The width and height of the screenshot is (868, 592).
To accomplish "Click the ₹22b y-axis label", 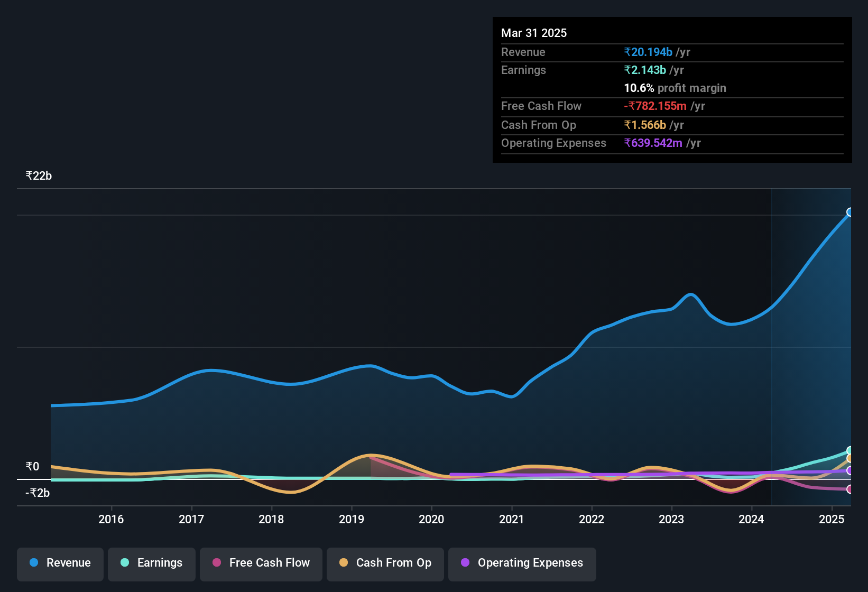I will coord(39,176).
